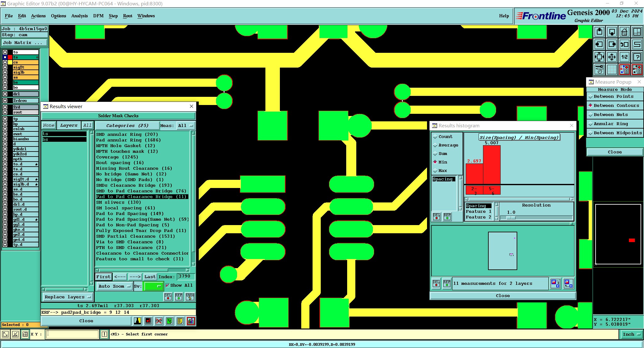Click the Job Matrix button
This screenshot has width=644, height=348.
(24, 43)
